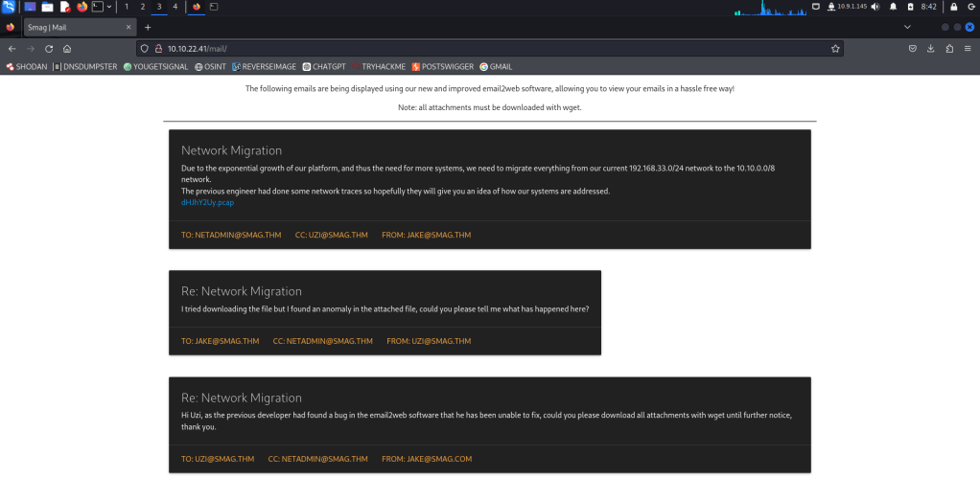Expand the list all tabs chevron

point(907,28)
